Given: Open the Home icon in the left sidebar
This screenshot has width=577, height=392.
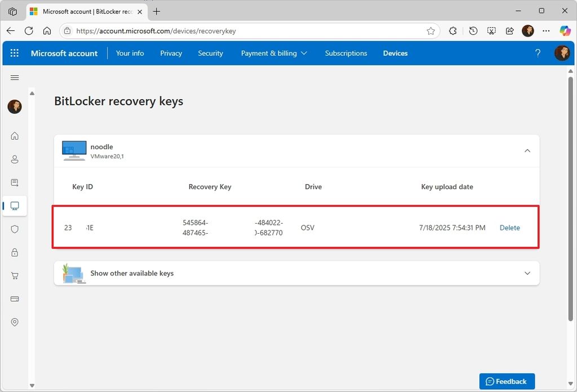Looking at the screenshot, I should point(15,136).
